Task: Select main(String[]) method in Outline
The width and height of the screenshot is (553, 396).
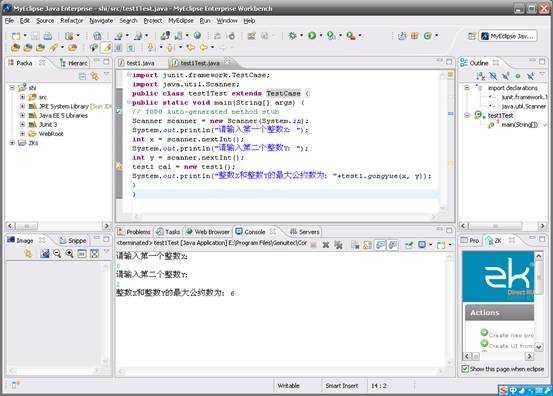Action: 519,124
